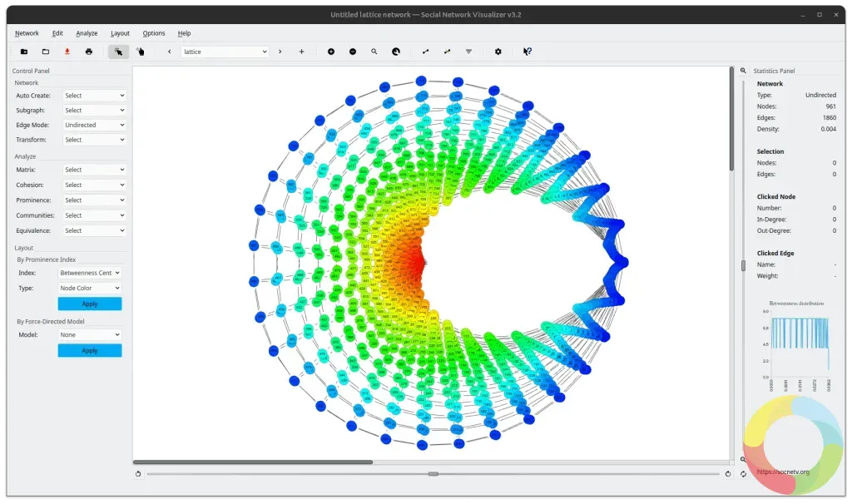
Task: Click the node properties circle icon
Action: [395, 52]
